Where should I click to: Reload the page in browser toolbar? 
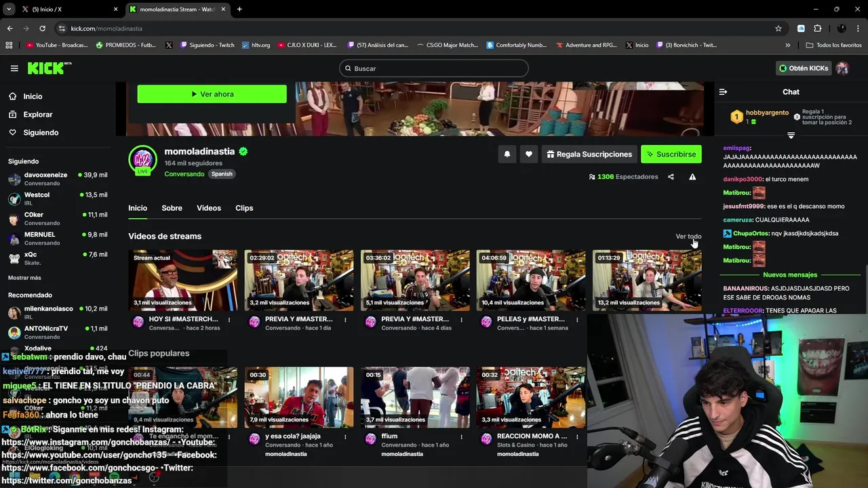point(42,28)
